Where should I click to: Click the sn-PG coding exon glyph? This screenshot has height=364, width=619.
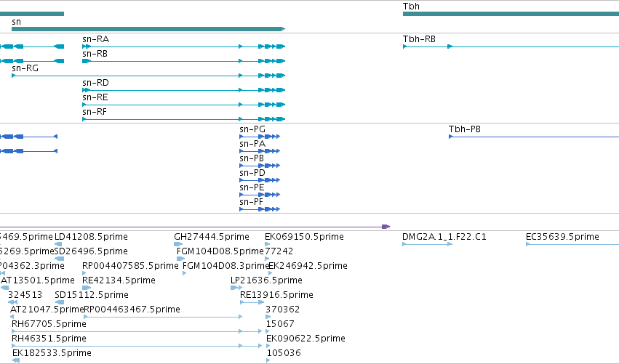(x=260, y=137)
